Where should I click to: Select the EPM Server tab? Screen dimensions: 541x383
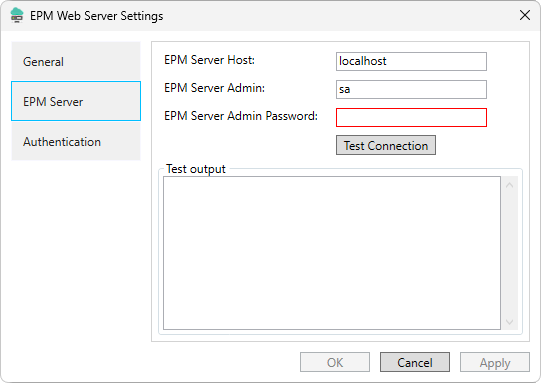pyautogui.click(x=76, y=101)
